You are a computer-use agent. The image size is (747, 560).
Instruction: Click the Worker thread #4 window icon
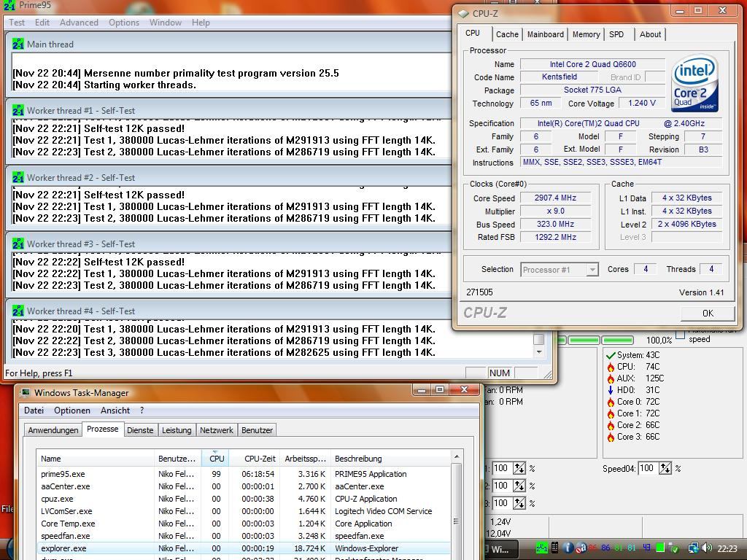pyautogui.click(x=18, y=311)
